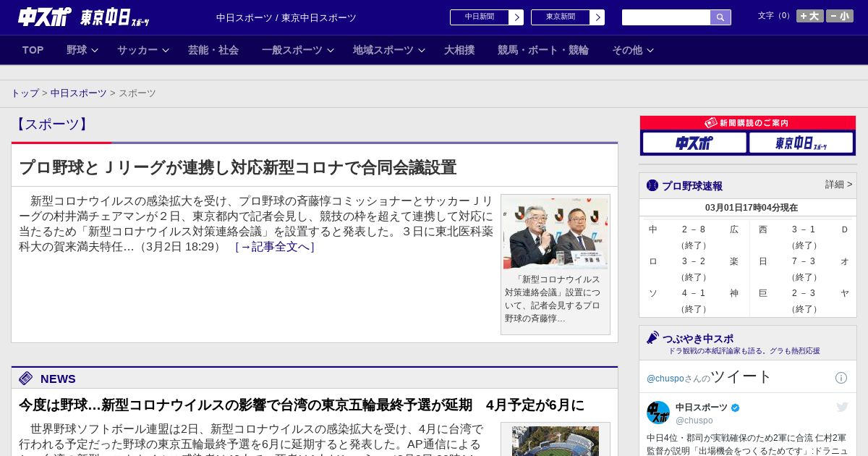Click 詳細 > link in baseball scores
The width and height of the screenshot is (868, 456).
tap(838, 185)
